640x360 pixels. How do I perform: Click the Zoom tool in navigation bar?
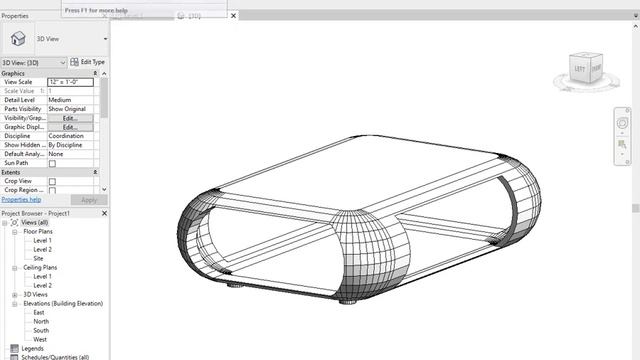pos(622,144)
